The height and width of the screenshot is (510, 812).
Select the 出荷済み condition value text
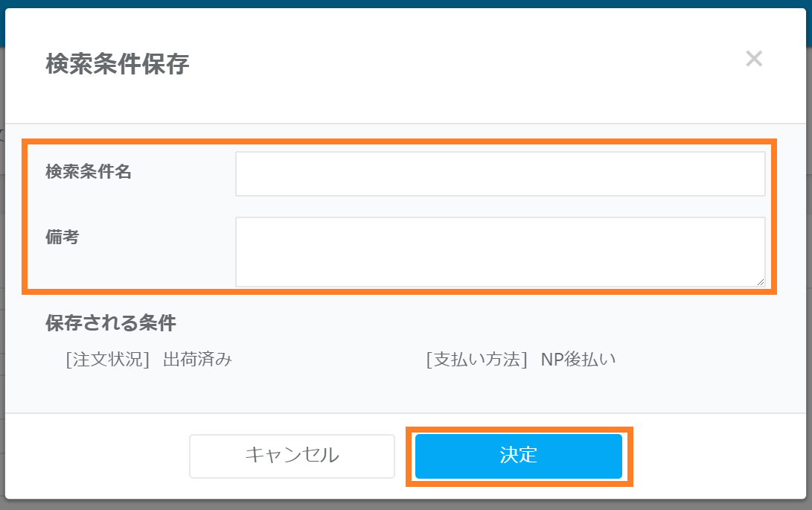[x=197, y=360]
